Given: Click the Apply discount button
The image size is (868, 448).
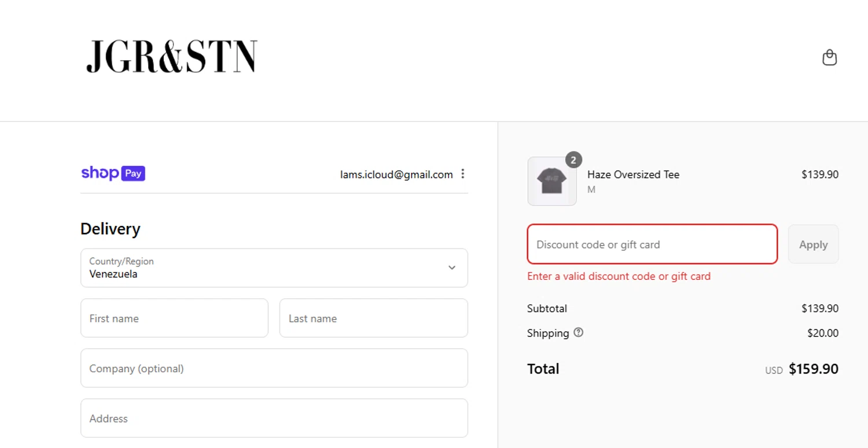Looking at the screenshot, I should (x=813, y=244).
